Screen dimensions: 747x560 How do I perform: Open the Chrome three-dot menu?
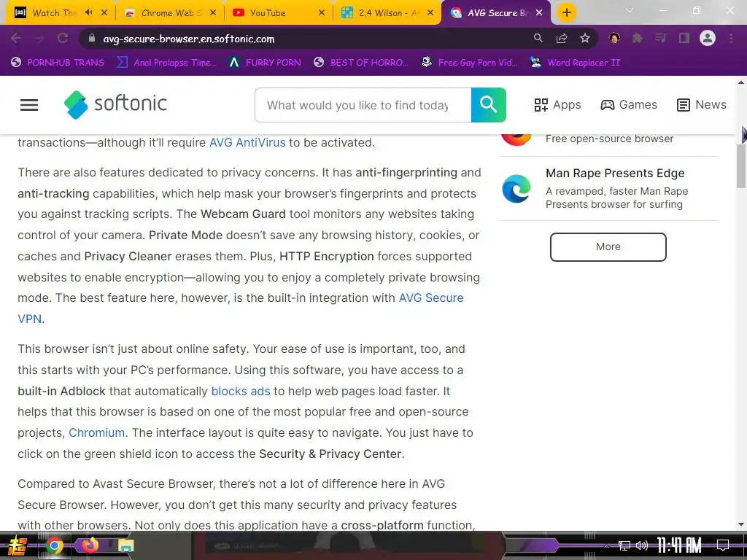coord(731,38)
